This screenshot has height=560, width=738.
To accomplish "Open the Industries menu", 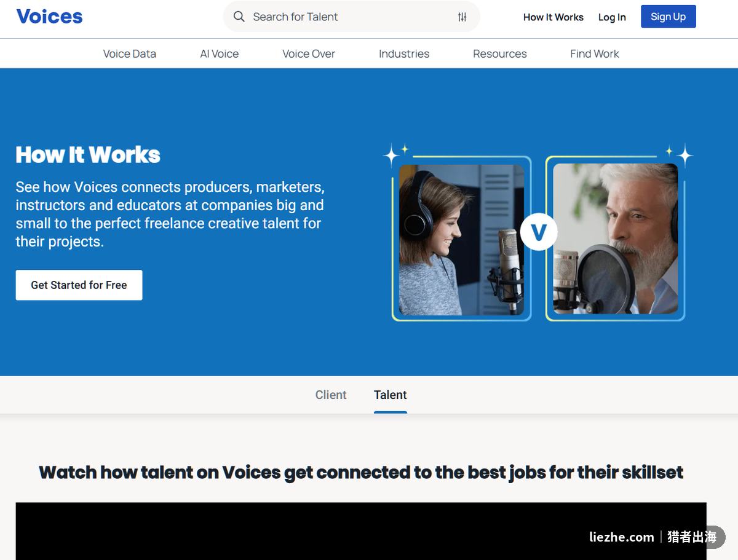I will click(x=404, y=53).
